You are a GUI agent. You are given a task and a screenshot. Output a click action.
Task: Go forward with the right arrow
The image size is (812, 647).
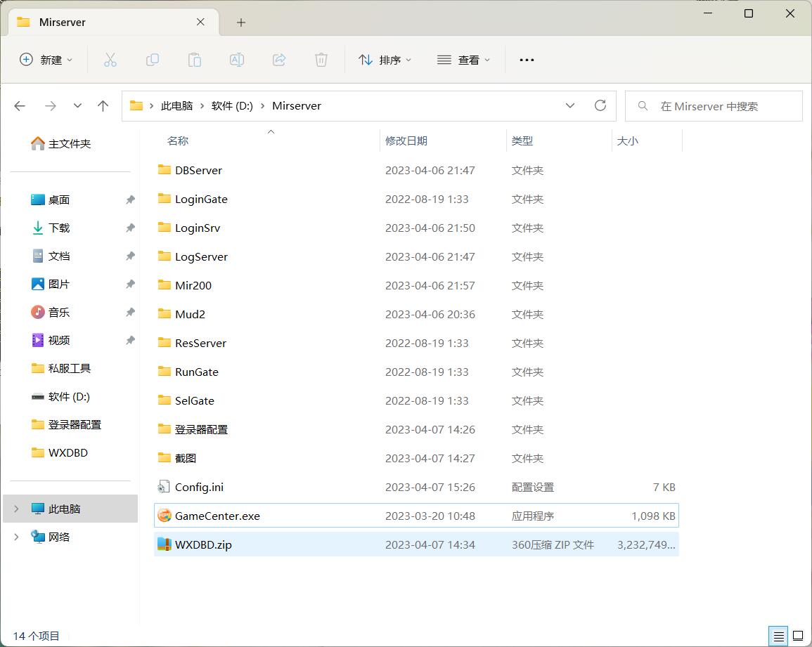click(50, 106)
